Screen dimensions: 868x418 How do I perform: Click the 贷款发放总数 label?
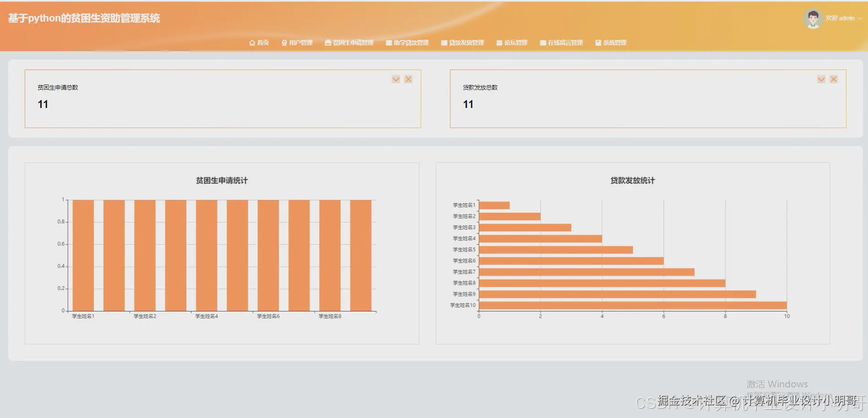coord(480,87)
